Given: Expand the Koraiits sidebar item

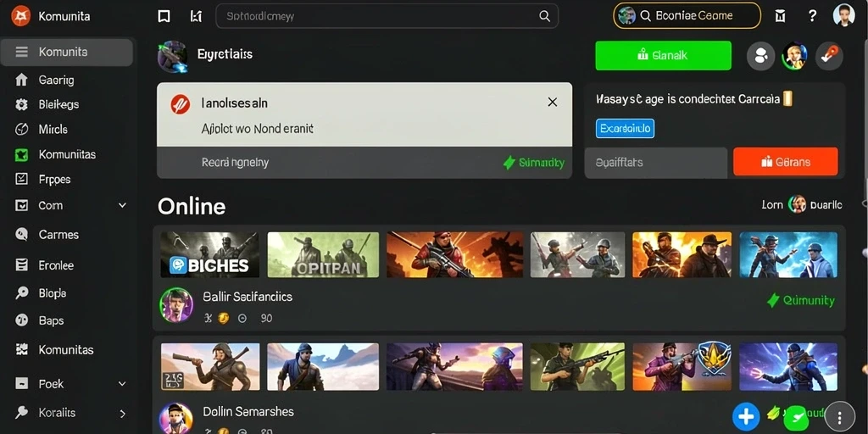Looking at the screenshot, I should [122, 414].
